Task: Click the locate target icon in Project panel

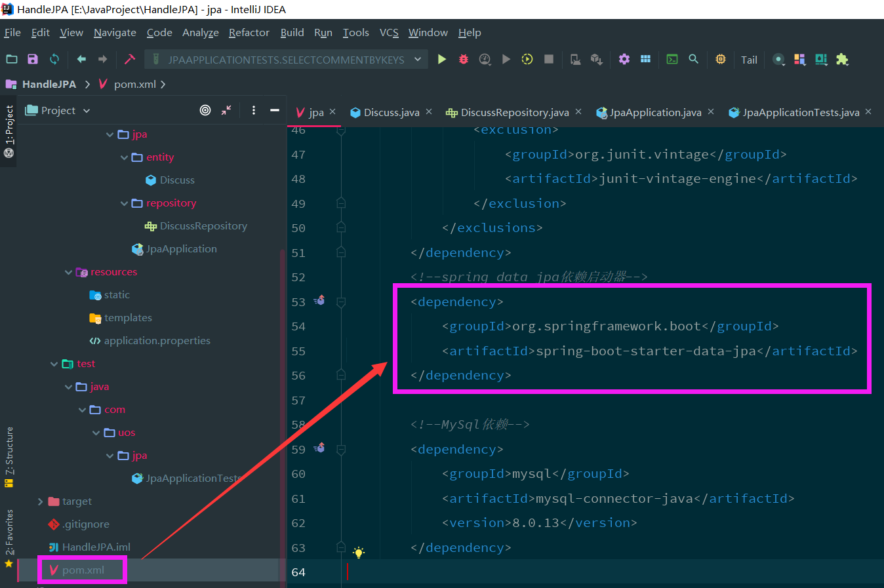Action: point(205,110)
